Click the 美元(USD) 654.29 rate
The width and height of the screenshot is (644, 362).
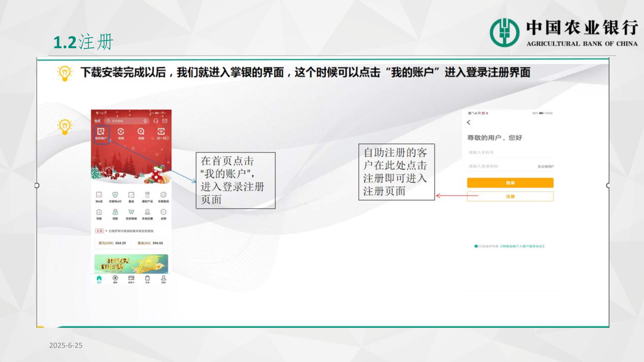pos(112,243)
